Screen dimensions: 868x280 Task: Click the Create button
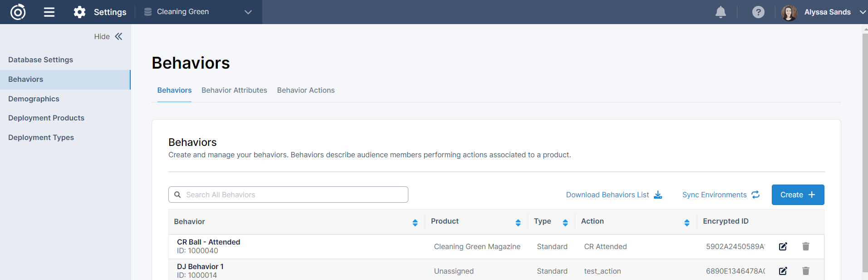[798, 195]
